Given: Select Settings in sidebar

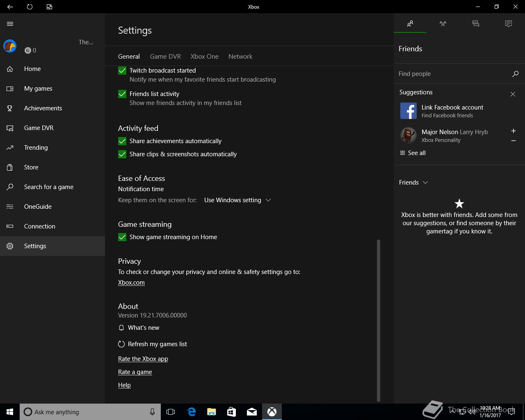Looking at the screenshot, I should pos(52,246).
